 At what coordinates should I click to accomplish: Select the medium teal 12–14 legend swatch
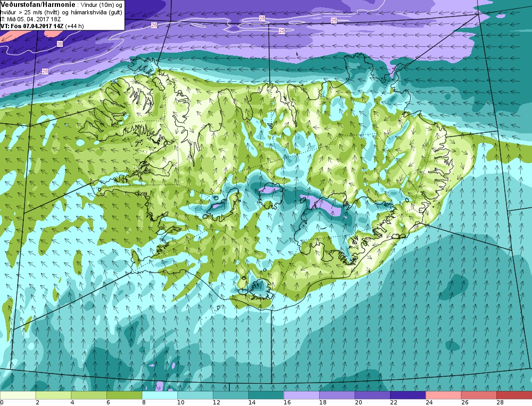pos(231,395)
